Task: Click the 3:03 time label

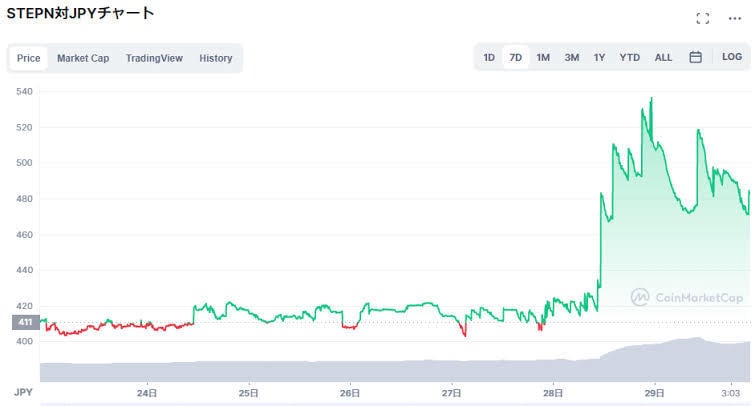Action: 730,393
